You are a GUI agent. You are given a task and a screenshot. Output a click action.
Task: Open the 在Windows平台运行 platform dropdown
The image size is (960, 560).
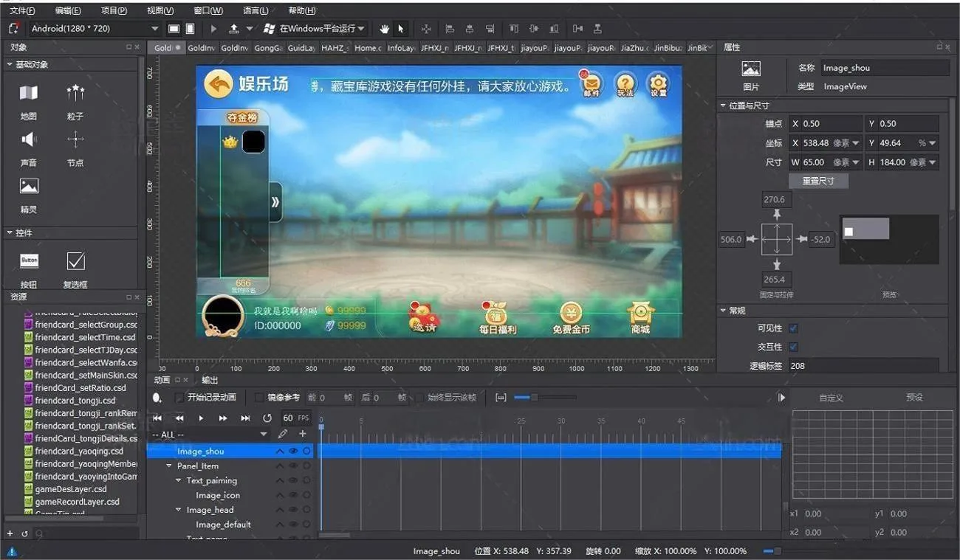click(314, 29)
